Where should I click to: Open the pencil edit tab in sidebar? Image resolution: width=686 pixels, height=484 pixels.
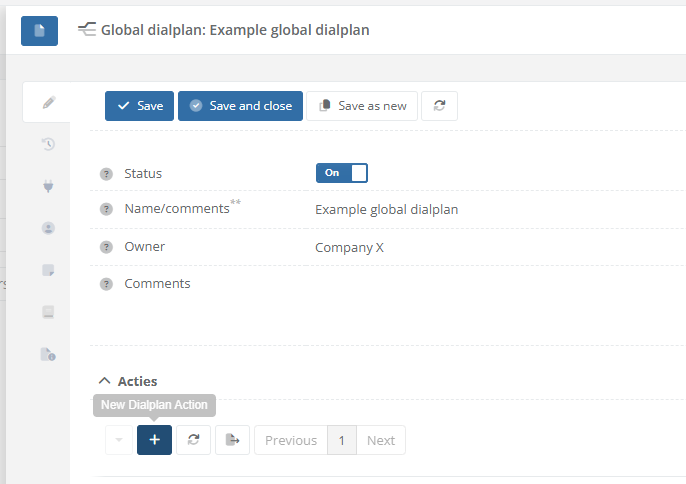48,102
